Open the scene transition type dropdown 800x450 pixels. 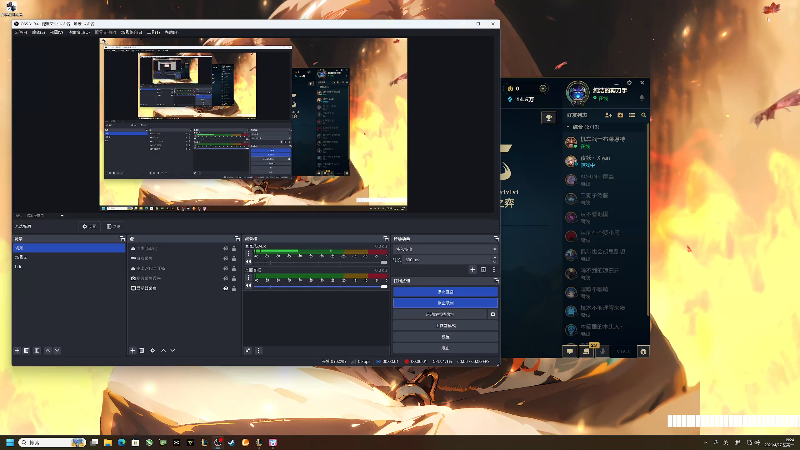(x=445, y=249)
